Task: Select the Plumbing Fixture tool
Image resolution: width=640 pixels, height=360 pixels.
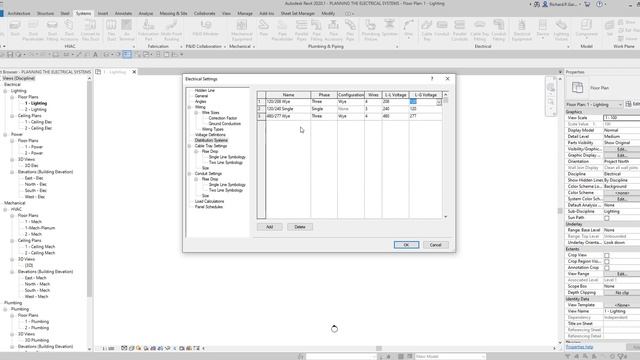Action: click(371, 29)
